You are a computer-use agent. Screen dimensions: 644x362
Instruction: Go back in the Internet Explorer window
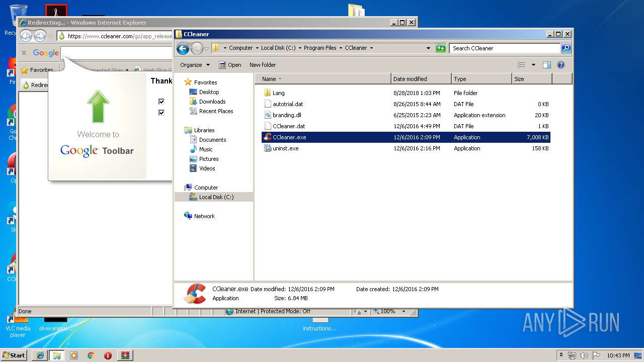click(x=26, y=36)
